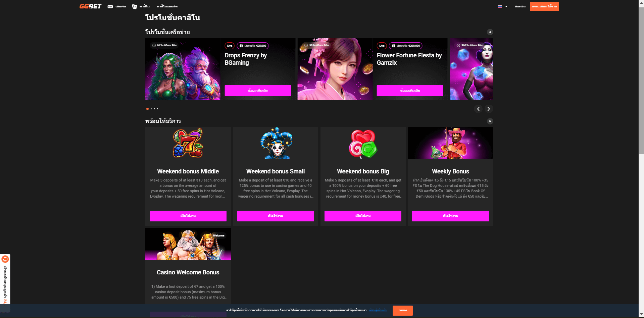Read Weekly Bonus Thai description text

click(x=450, y=188)
